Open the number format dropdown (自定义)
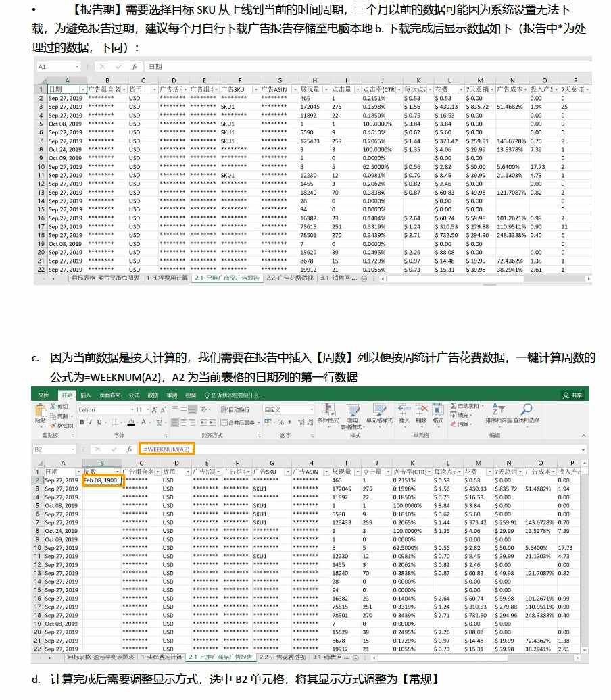 click(x=312, y=410)
